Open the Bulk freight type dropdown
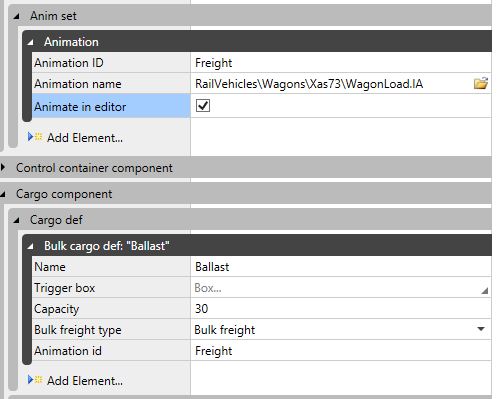The height and width of the screenshot is (399, 498). (481, 329)
